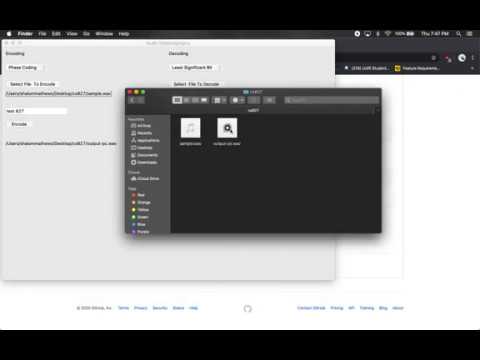Open the Finder action gear menu

click(238, 100)
